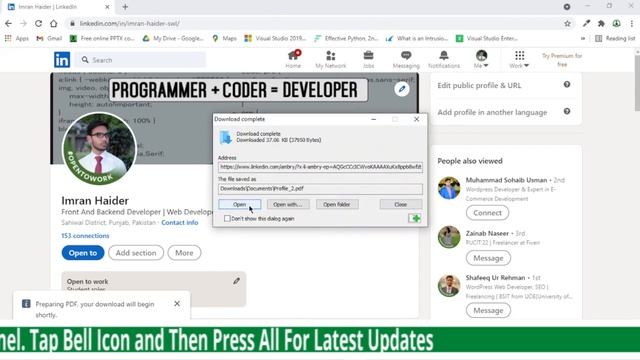Open Notifications bell icon

(444, 59)
